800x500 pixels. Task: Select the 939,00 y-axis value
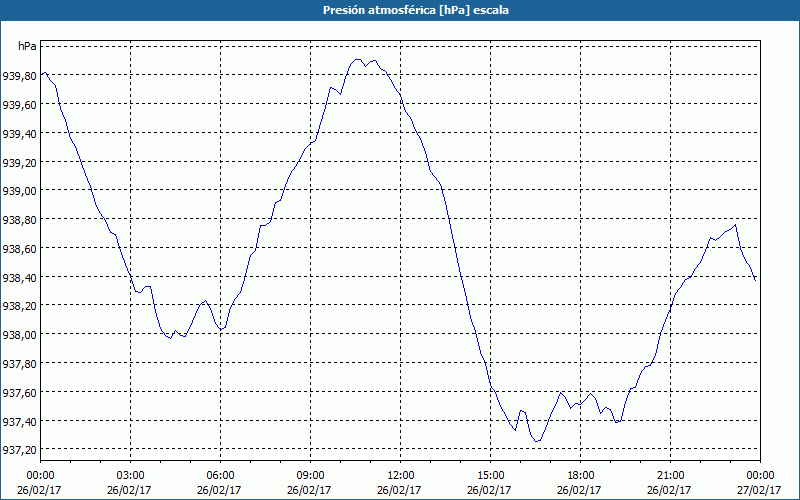[x=19, y=190]
